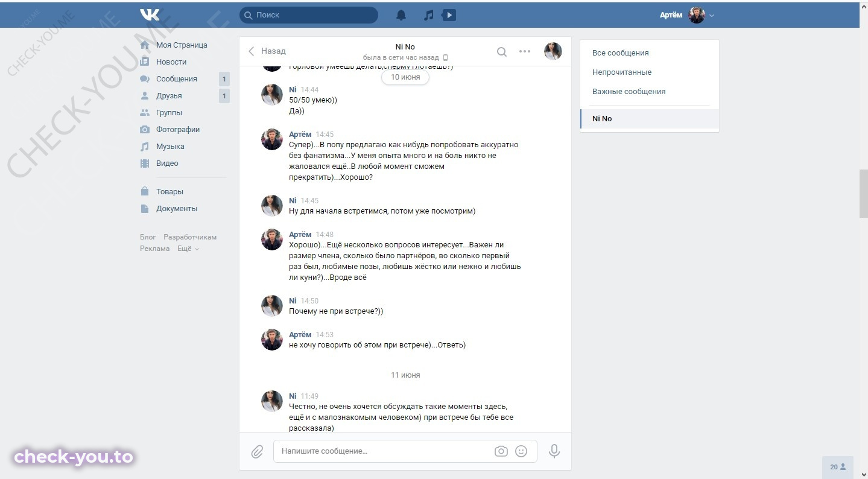Screen dimensions: 868x479
Task: Click the home icon beside Моя Страница
Action: (145, 45)
